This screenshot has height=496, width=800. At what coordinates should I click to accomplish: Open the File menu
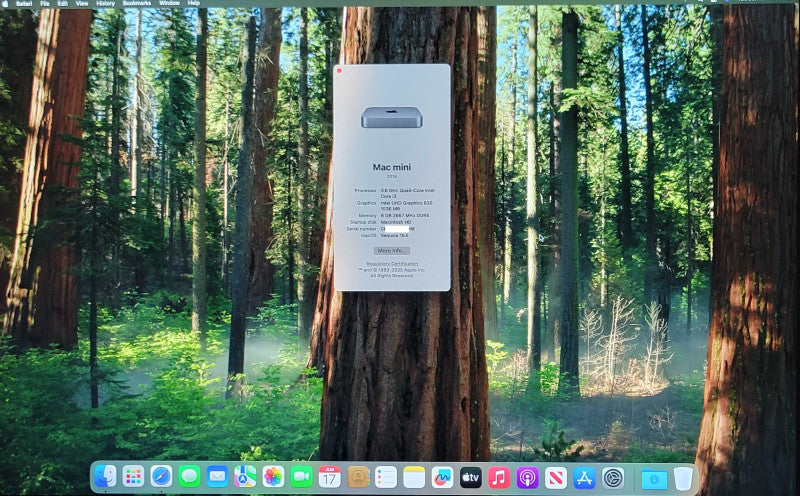point(45,3)
